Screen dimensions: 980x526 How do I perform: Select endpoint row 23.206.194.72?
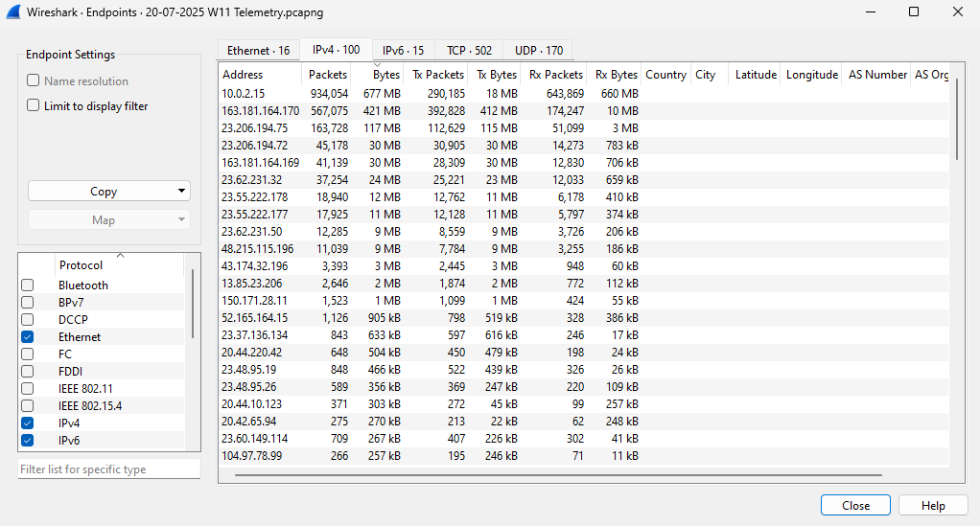pyautogui.click(x=583, y=146)
